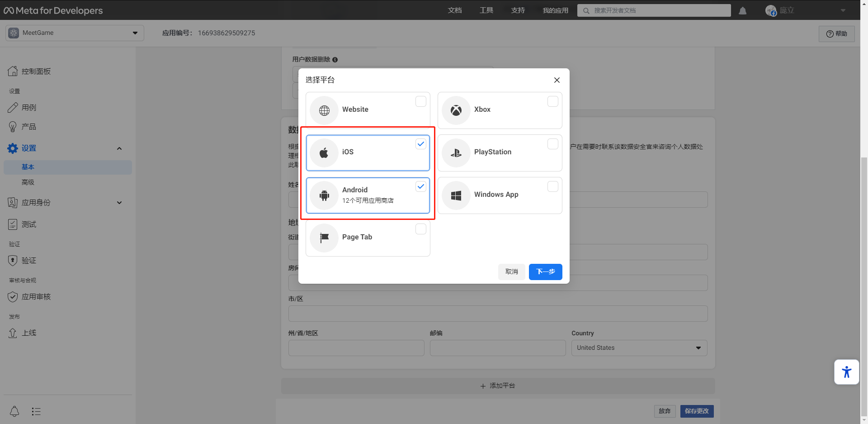
Task: Click the Meta for Developers logo
Action: [53, 10]
